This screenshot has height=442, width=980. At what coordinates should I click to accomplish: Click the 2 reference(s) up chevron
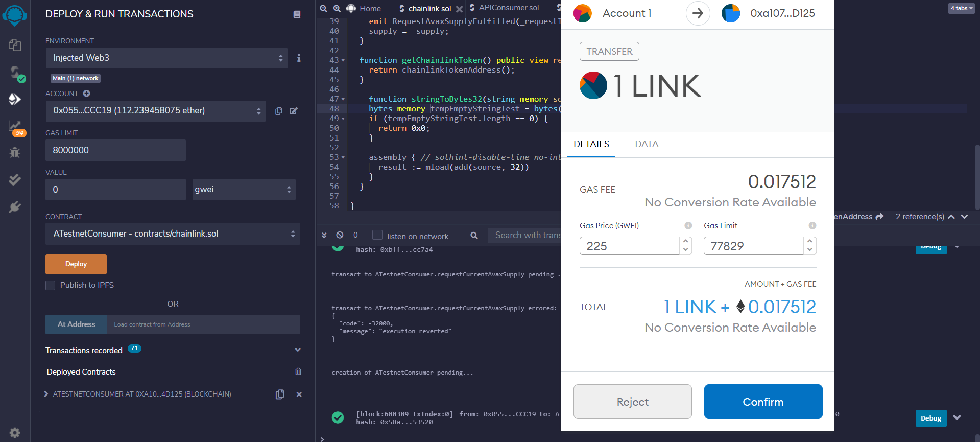pyautogui.click(x=951, y=217)
